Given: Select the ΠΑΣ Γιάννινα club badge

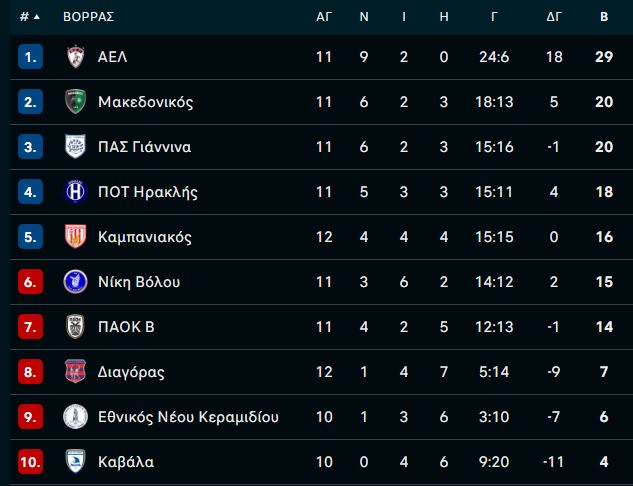Looking at the screenshot, I should [75, 147].
